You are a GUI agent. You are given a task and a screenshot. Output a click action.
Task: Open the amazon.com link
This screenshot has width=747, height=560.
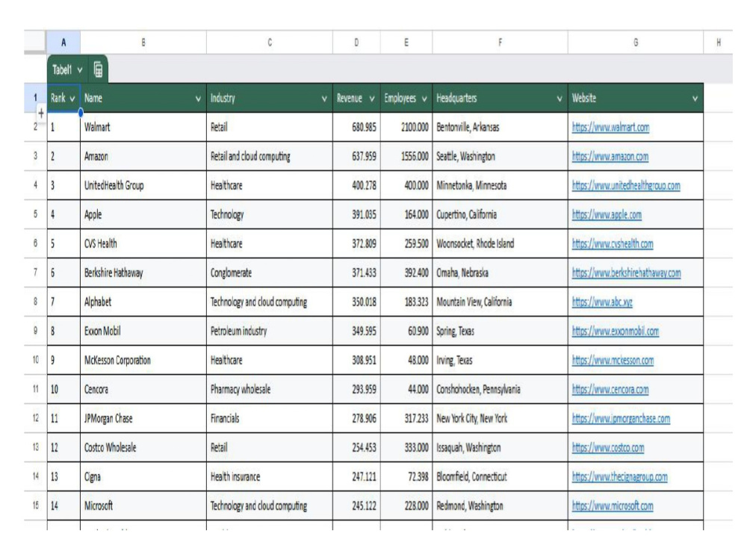coord(610,156)
